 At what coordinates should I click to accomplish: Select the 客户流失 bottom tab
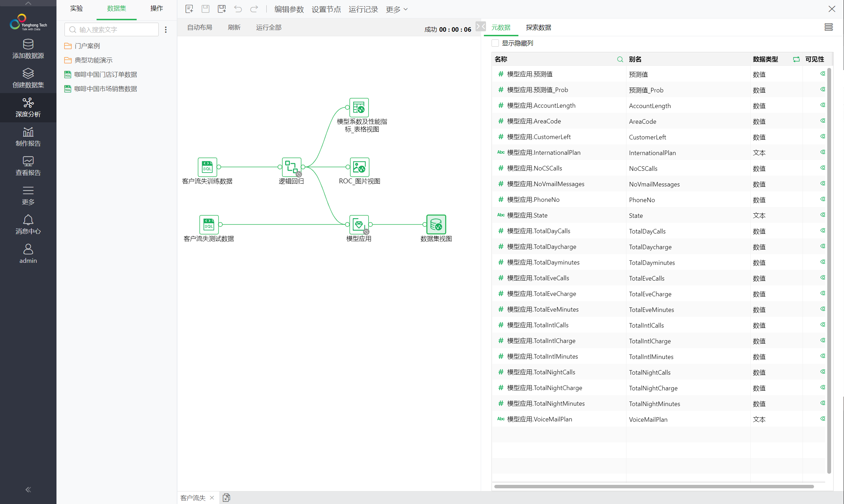pos(193,498)
